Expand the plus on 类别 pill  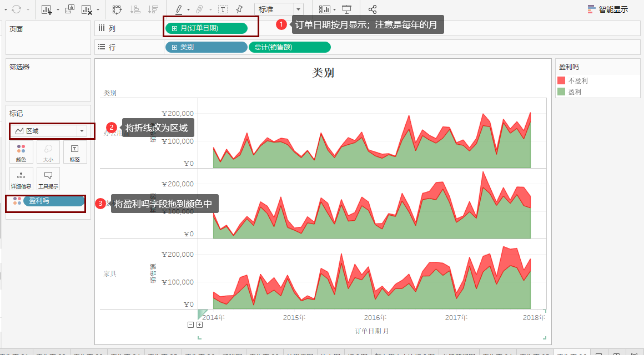tap(174, 47)
